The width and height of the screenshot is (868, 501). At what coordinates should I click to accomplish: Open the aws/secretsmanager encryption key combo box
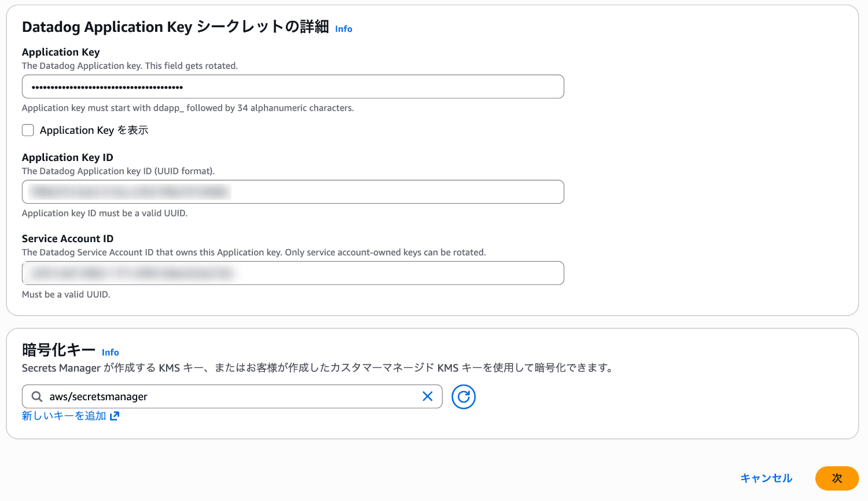[x=232, y=396]
